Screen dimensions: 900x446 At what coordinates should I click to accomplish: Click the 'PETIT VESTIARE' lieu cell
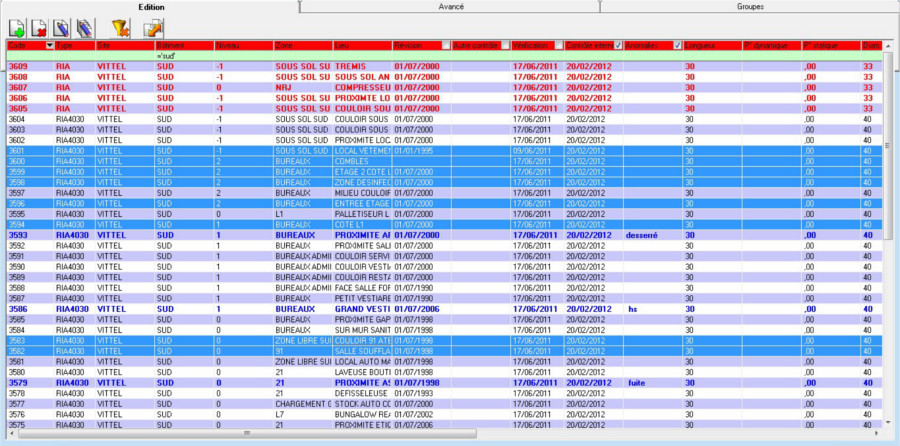pos(362,298)
